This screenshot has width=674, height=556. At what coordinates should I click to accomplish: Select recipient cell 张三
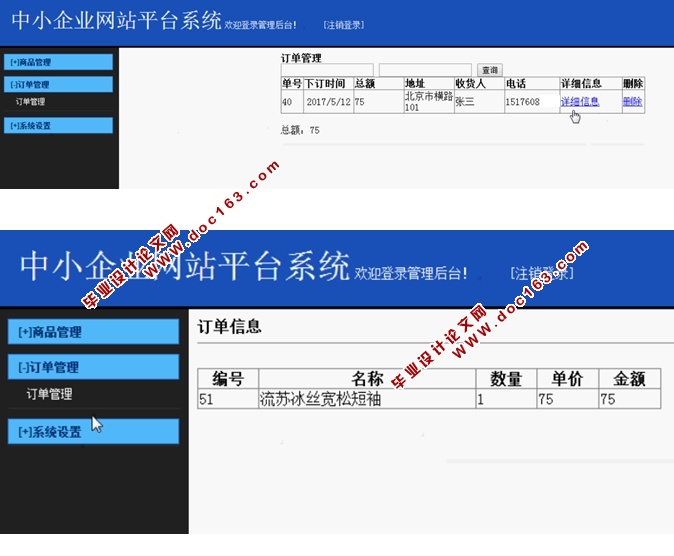pos(479,101)
